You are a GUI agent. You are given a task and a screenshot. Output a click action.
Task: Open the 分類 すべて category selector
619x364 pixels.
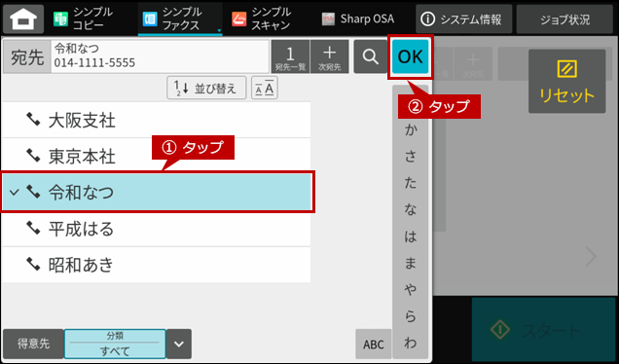click(115, 344)
